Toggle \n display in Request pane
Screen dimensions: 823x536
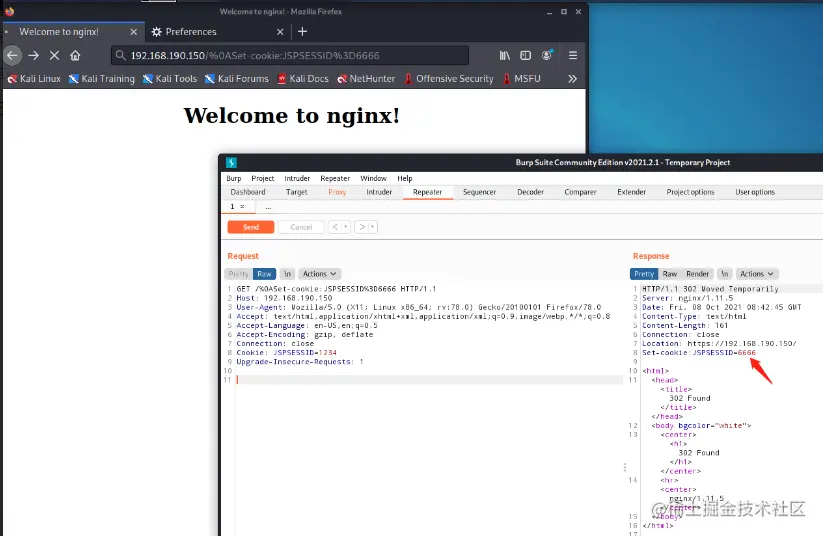[x=287, y=274]
